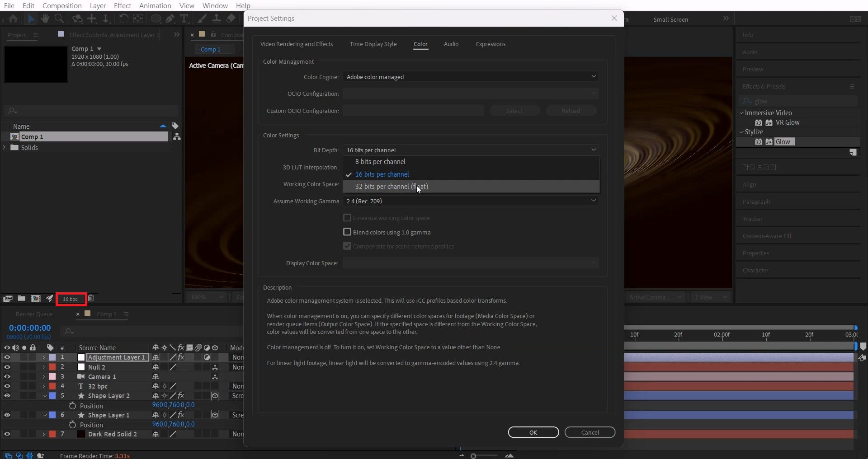Choose '32 bits per channel (float)' option
The height and width of the screenshot is (459, 868).
pyautogui.click(x=471, y=187)
